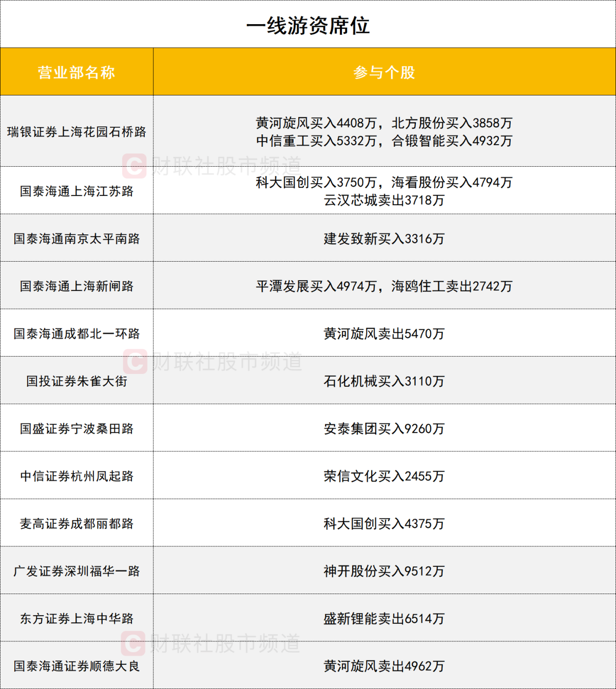Select 中信证券杭州凤起路 cell
This screenshot has height=689, width=616.
coord(76,477)
